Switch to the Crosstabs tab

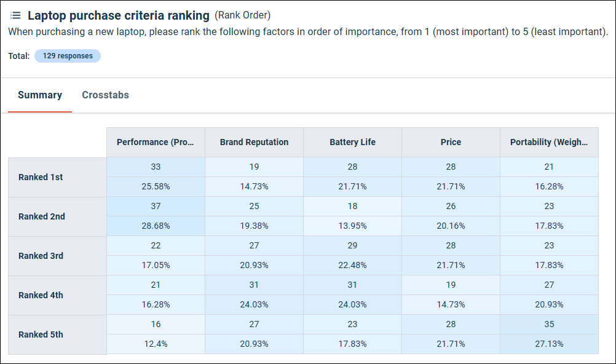click(x=105, y=95)
